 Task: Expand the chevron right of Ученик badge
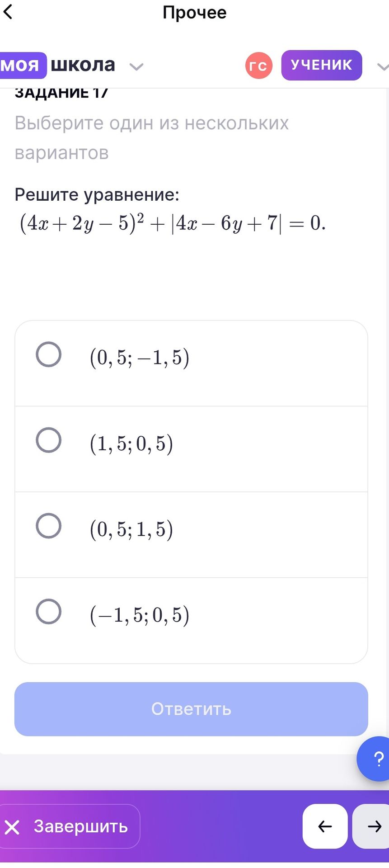point(383,67)
